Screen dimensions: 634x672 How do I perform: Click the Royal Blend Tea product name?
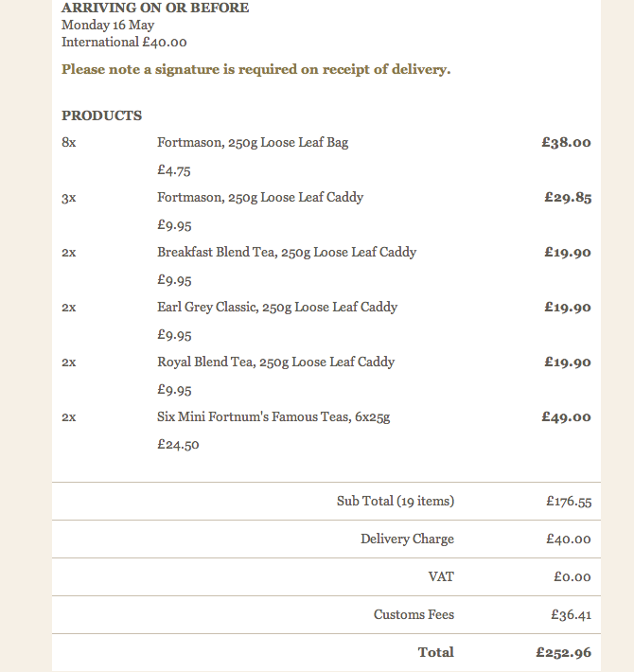click(x=275, y=363)
